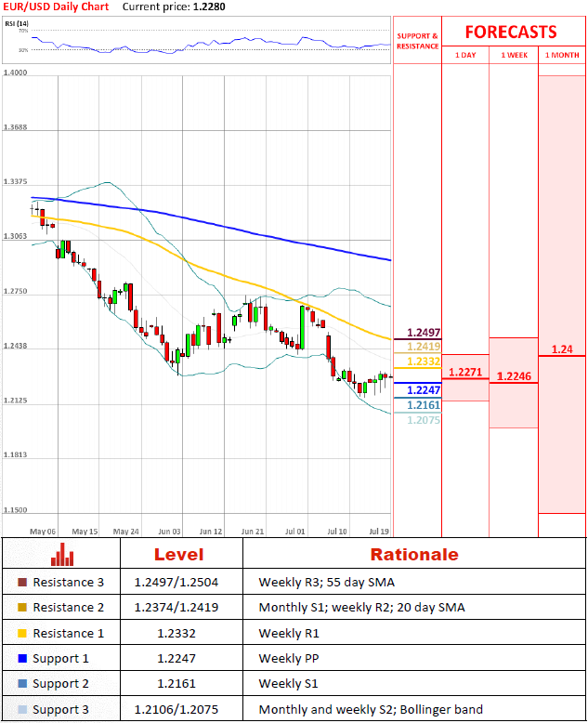Viewport: 588px width, 723px height.
Task: Click the Support 3 row label
Action: pyautogui.click(x=60, y=709)
